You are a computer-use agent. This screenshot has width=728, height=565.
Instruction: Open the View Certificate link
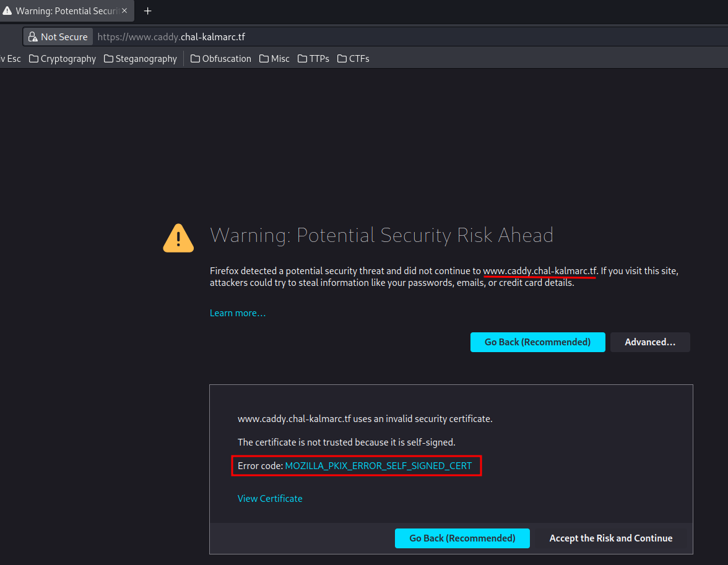pos(270,499)
